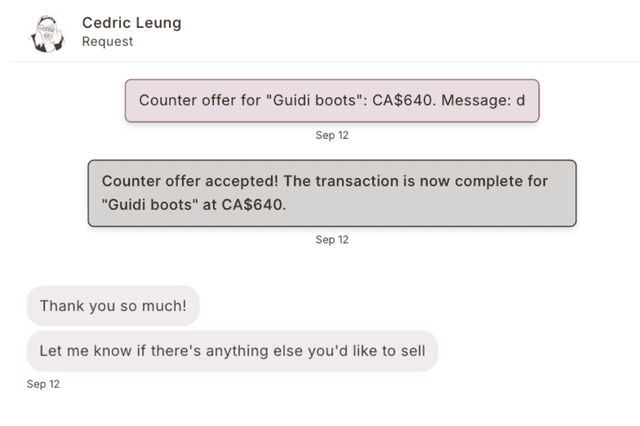Screen dimensions: 640x426
Task: Click the Sep 12 date below the accepted message
Action: tap(332, 240)
